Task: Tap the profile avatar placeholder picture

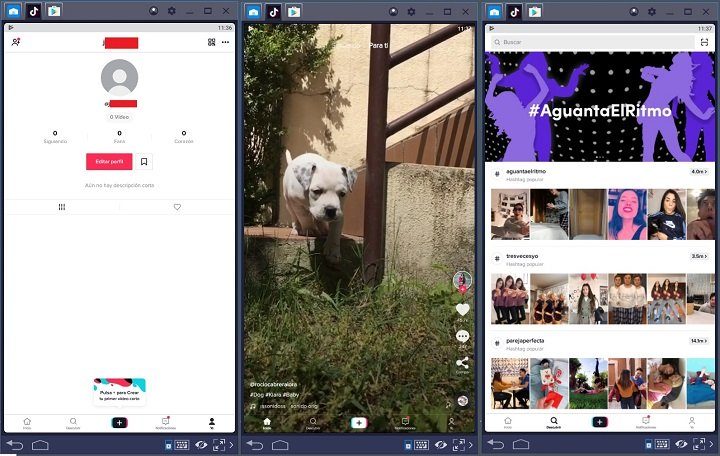Action: point(119,78)
